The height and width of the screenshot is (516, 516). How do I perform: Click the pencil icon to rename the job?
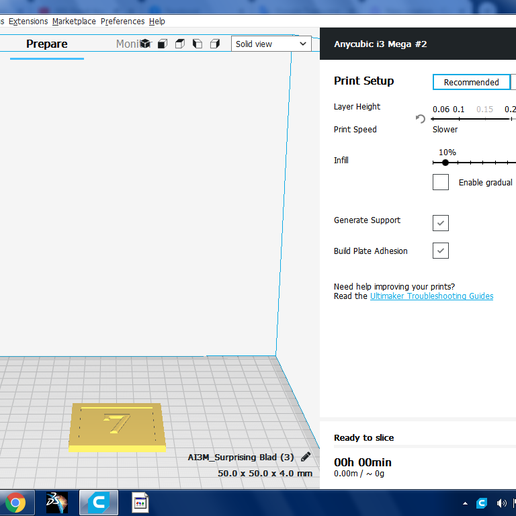pos(306,457)
